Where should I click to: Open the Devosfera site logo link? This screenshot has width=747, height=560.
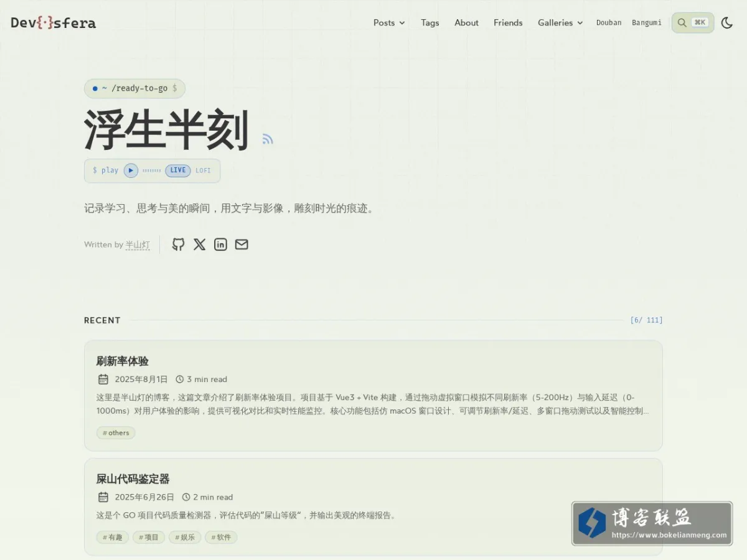[x=54, y=23]
